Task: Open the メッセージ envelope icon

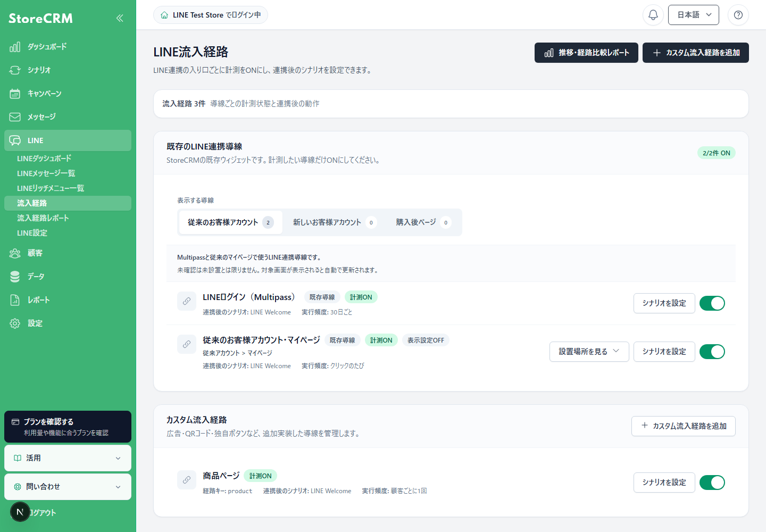Action: [x=15, y=117]
